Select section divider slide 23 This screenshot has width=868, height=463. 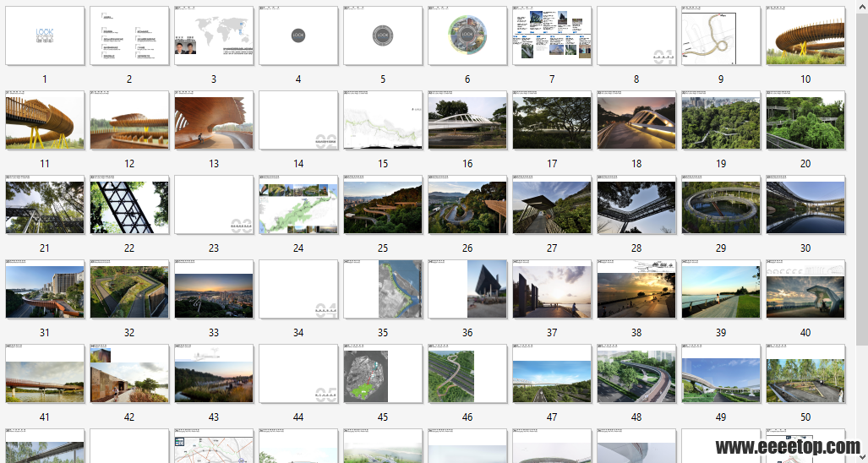[214, 204]
